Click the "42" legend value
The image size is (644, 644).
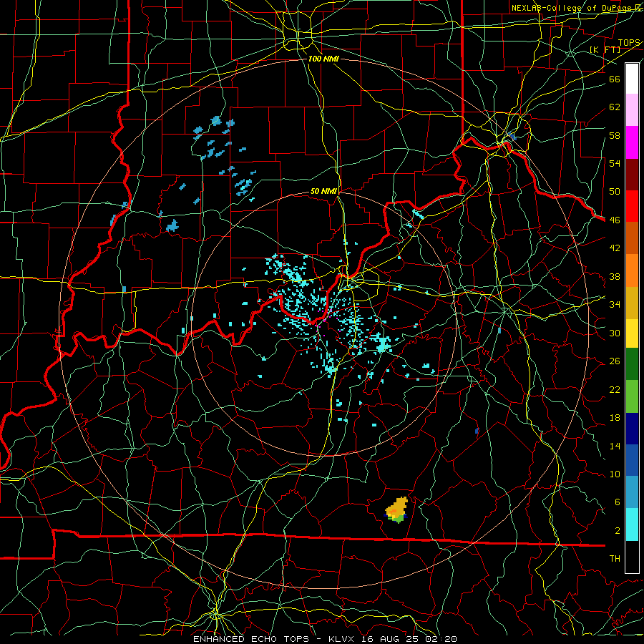point(615,248)
